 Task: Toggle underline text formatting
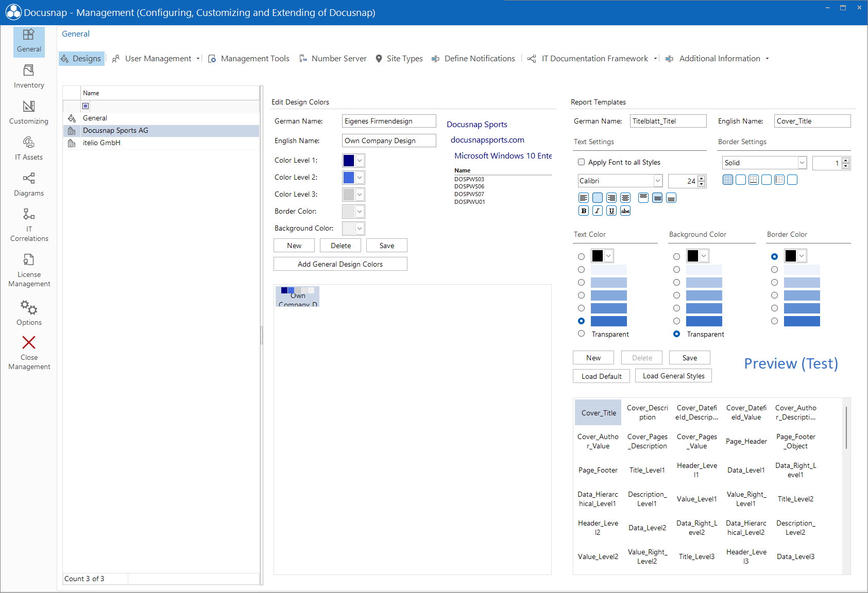pos(611,211)
